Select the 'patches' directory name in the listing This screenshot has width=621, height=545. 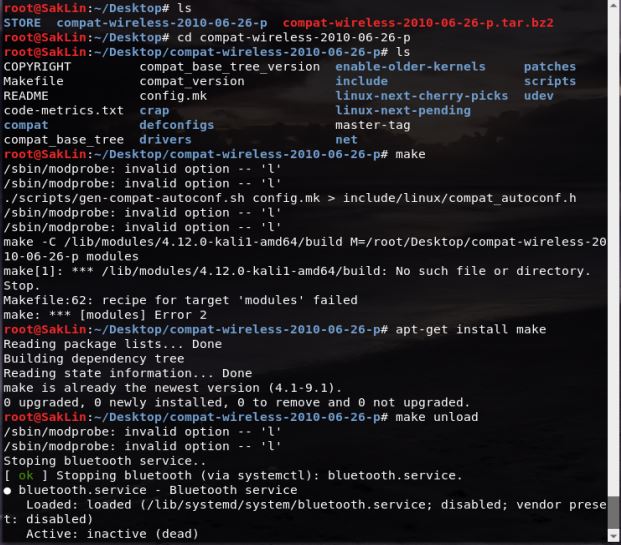(550, 67)
